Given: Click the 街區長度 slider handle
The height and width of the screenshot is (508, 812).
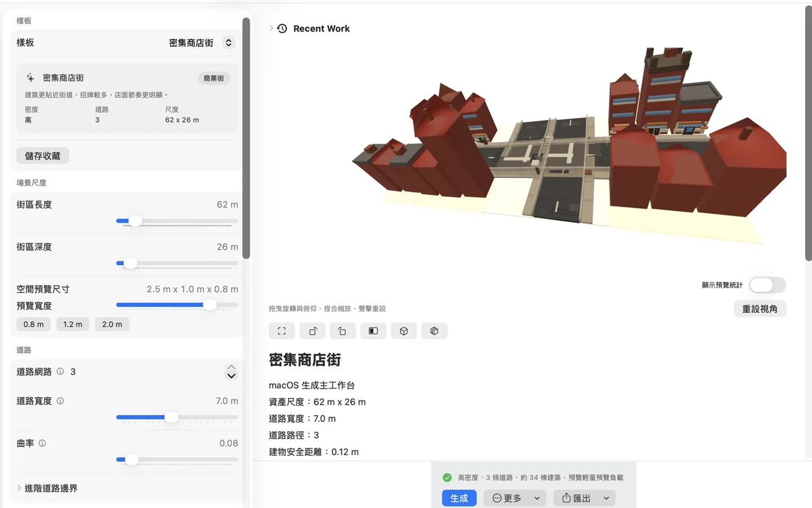Looking at the screenshot, I should (135, 221).
